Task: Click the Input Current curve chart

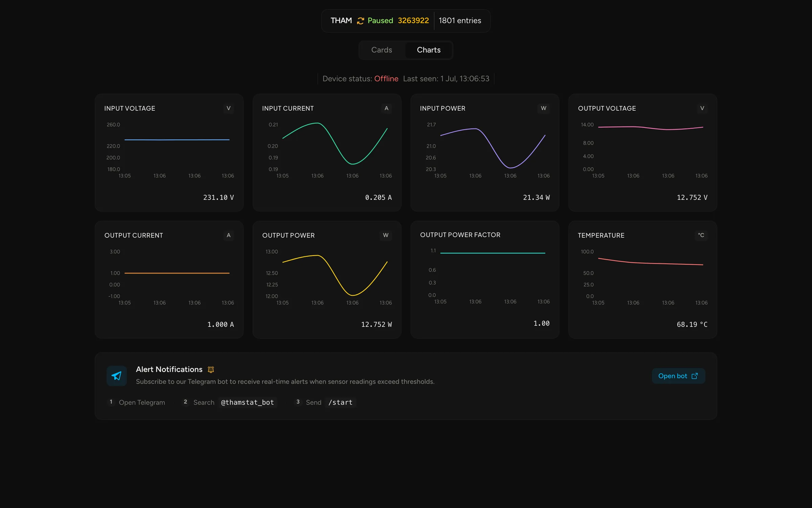Action: click(x=335, y=144)
